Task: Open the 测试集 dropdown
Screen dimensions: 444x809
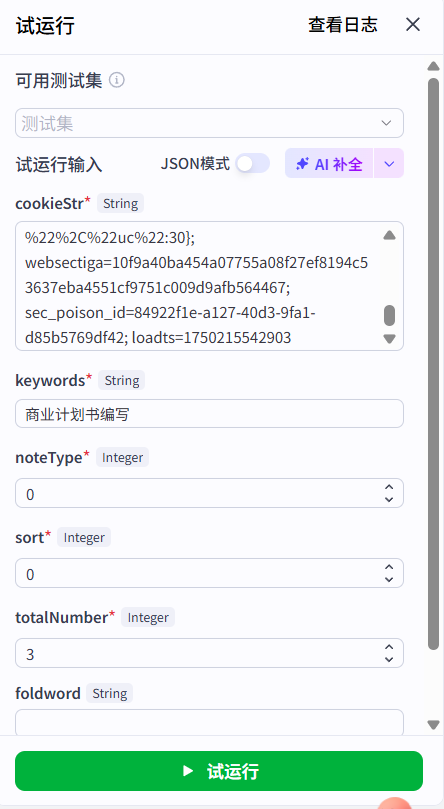Action: [209, 123]
